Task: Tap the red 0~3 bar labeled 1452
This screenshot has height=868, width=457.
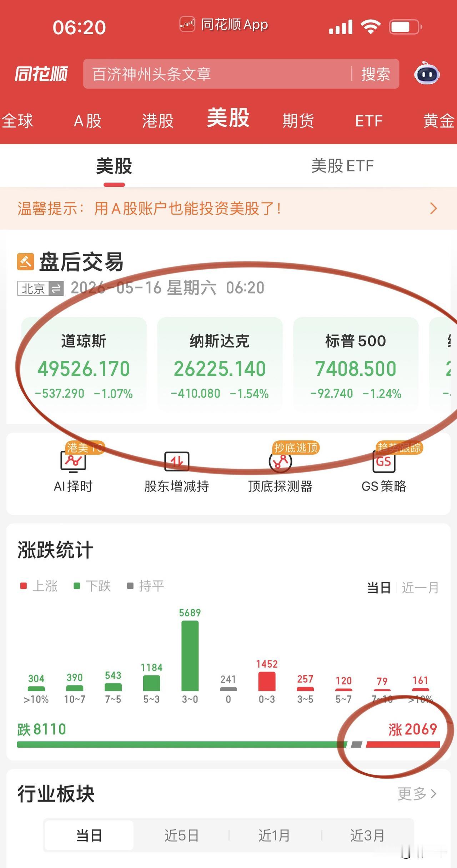Action: click(267, 681)
